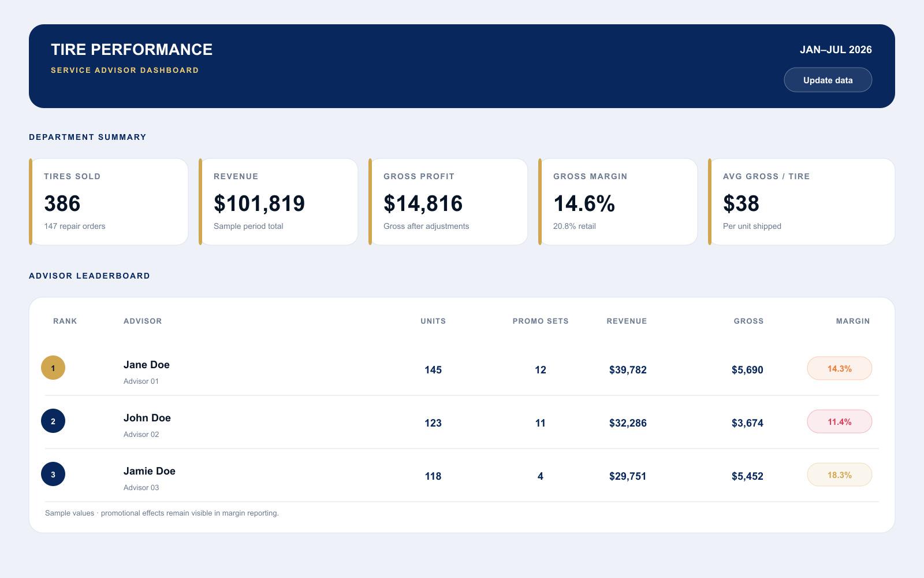Sort by the Gross column header
Viewport: 924px width, 578px height.
pos(748,321)
